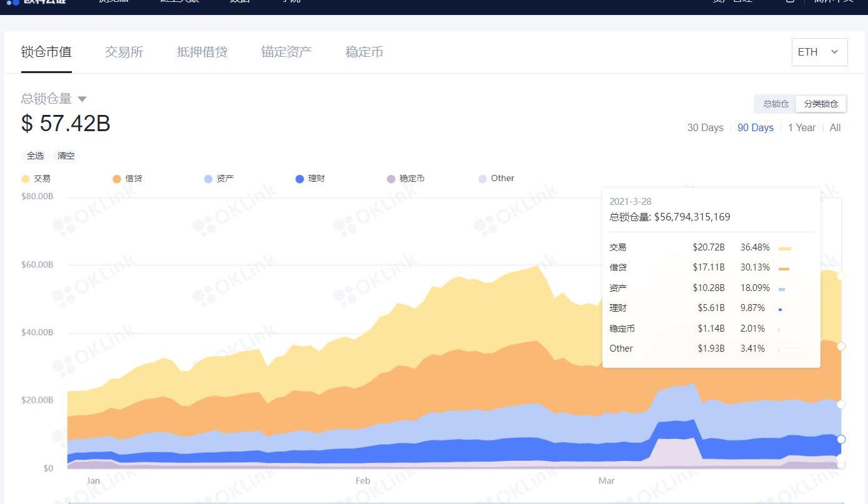This screenshot has height=504, width=868.
Task: Select the 90 Days range
Action: click(x=756, y=127)
